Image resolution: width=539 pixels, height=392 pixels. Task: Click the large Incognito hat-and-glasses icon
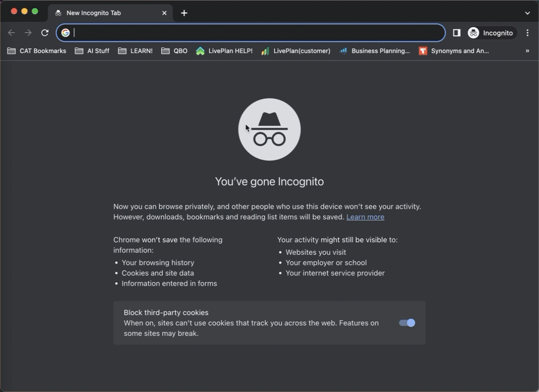click(x=269, y=129)
